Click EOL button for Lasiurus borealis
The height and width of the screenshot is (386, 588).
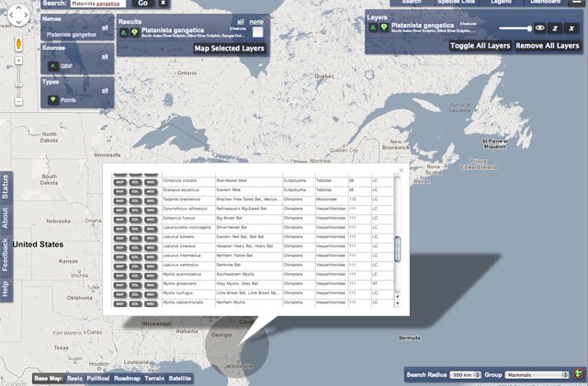[135, 239]
